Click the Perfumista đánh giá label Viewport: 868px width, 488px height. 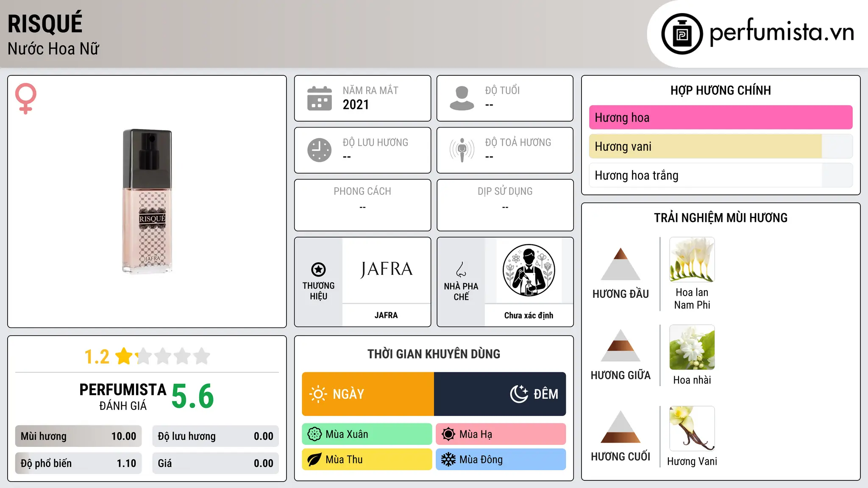click(x=123, y=396)
